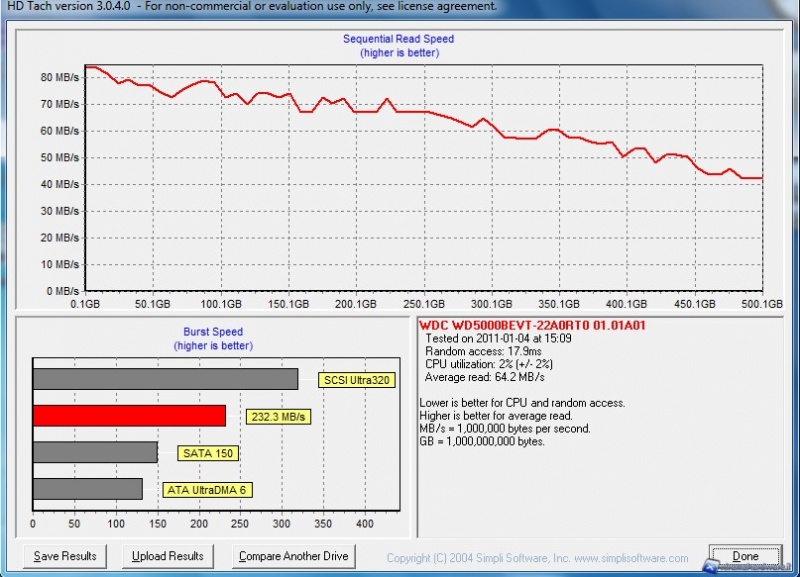The height and width of the screenshot is (577, 800).
Task: Open Compare Another Drive
Action: [292, 556]
